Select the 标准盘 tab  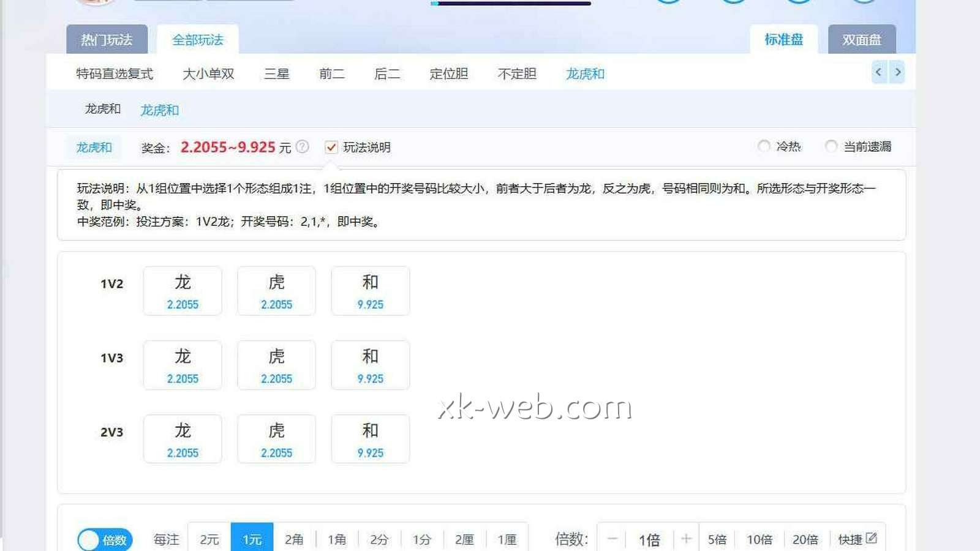click(784, 40)
